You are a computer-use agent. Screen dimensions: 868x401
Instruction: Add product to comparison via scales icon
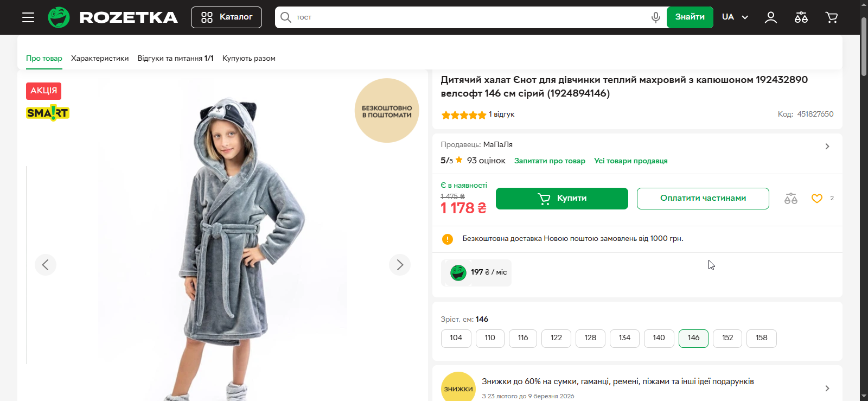pos(790,199)
